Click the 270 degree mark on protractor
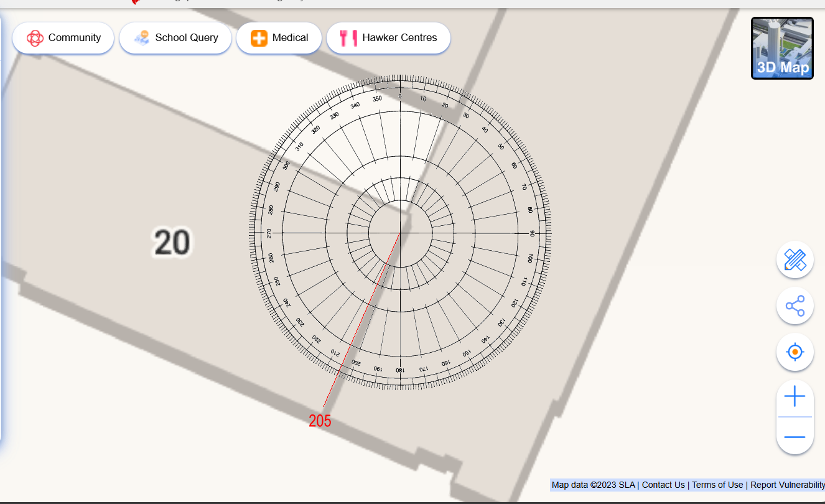This screenshot has height=504, width=825. (x=269, y=233)
